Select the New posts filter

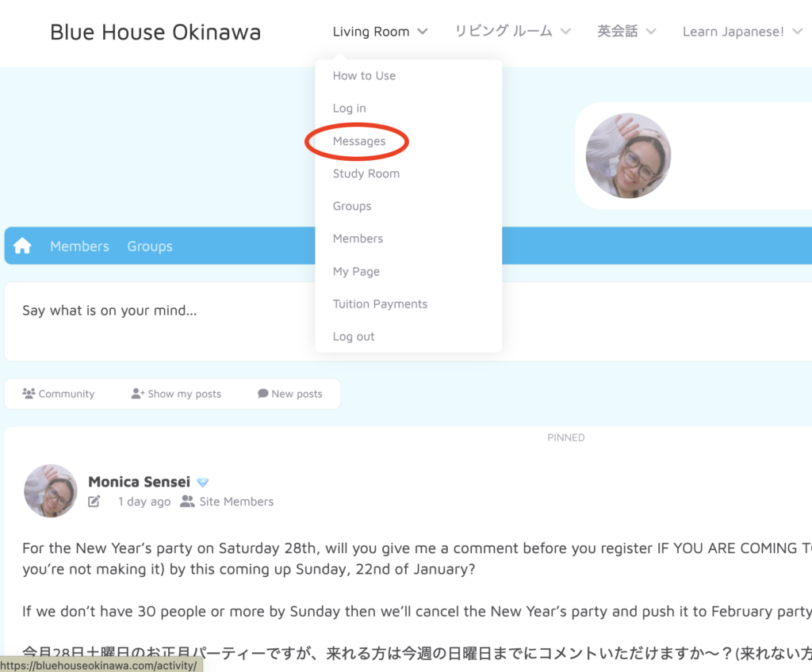(290, 394)
